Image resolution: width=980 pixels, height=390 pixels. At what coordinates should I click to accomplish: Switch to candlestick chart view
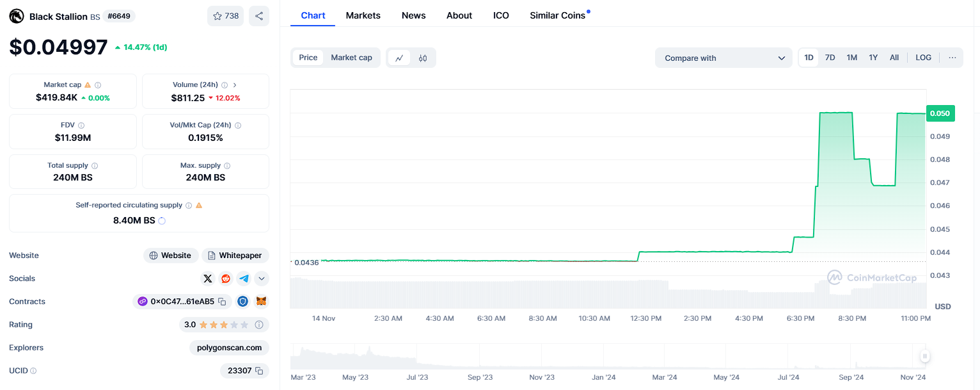click(x=423, y=58)
